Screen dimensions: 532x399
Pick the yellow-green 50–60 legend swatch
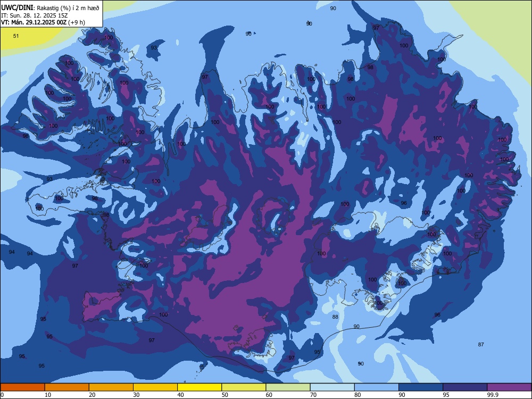tap(244, 387)
